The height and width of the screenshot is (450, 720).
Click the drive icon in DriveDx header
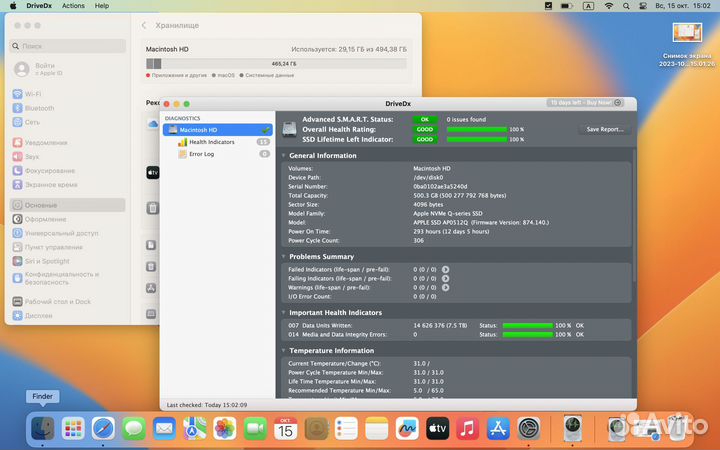point(289,129)
